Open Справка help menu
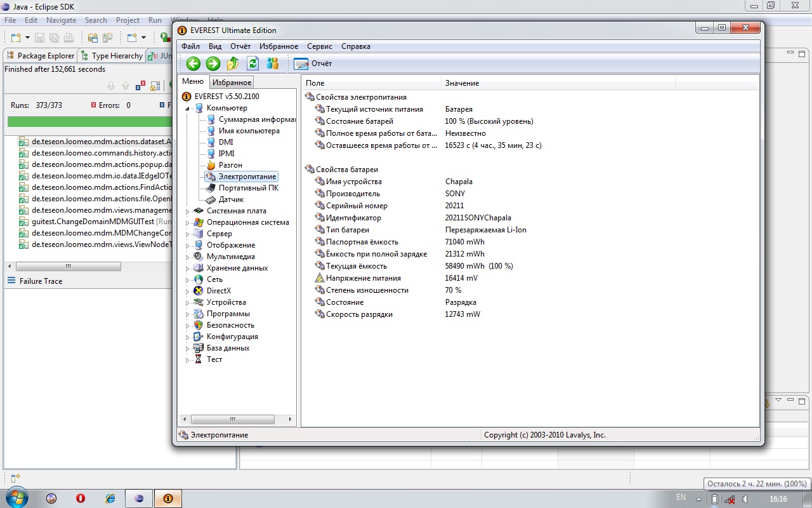 [x=356, y=46]
